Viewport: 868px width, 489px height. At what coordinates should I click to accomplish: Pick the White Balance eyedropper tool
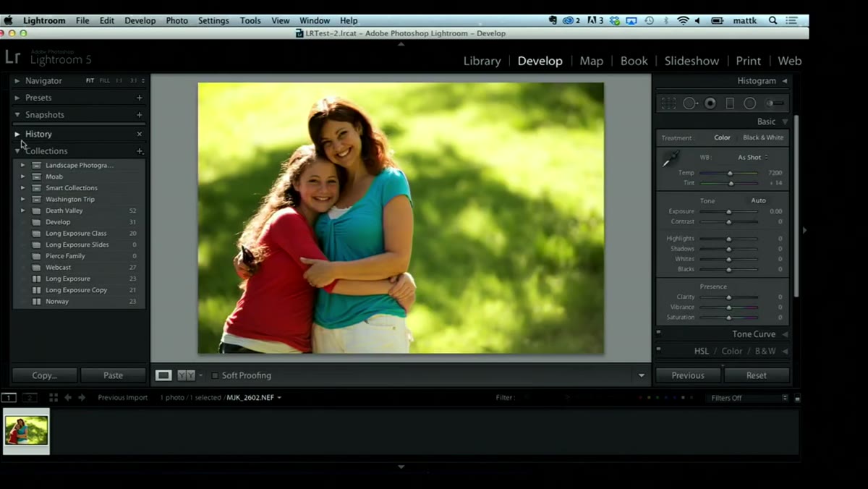point(671,158)
